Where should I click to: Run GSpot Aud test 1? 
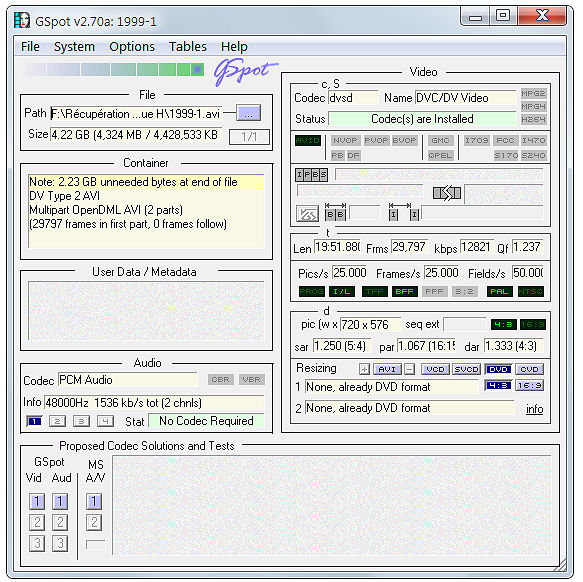60,501
